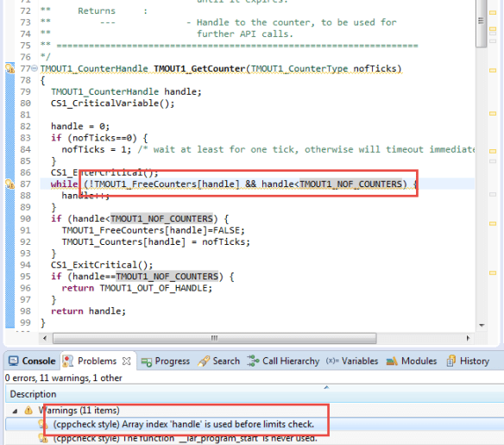
Task: Click overview ruler marker beside line 90
Action: [493, 223]
